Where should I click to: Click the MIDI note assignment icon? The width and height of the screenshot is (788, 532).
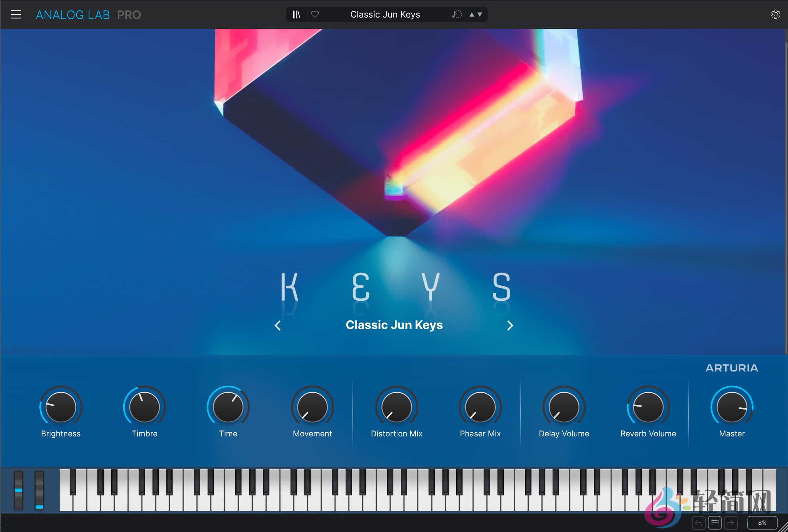(x=457, y=14)
